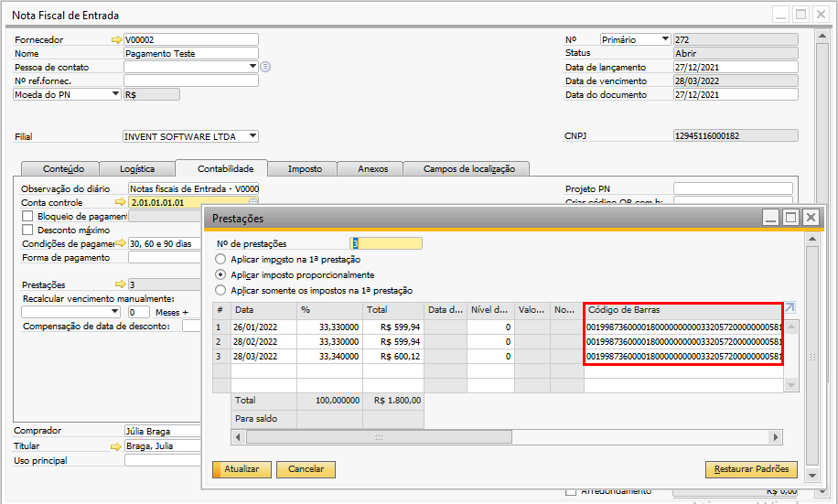Toggle Bloqueio de pagamento checkbox
The width and height of the screenshot is (838, 504).
27,217
